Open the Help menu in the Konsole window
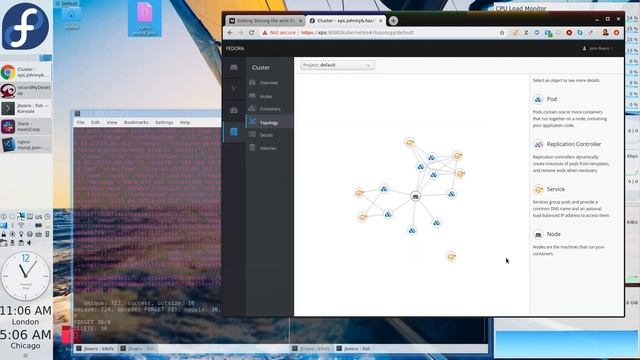The width and height of the screenshot is (640, 360). (185, 122)
